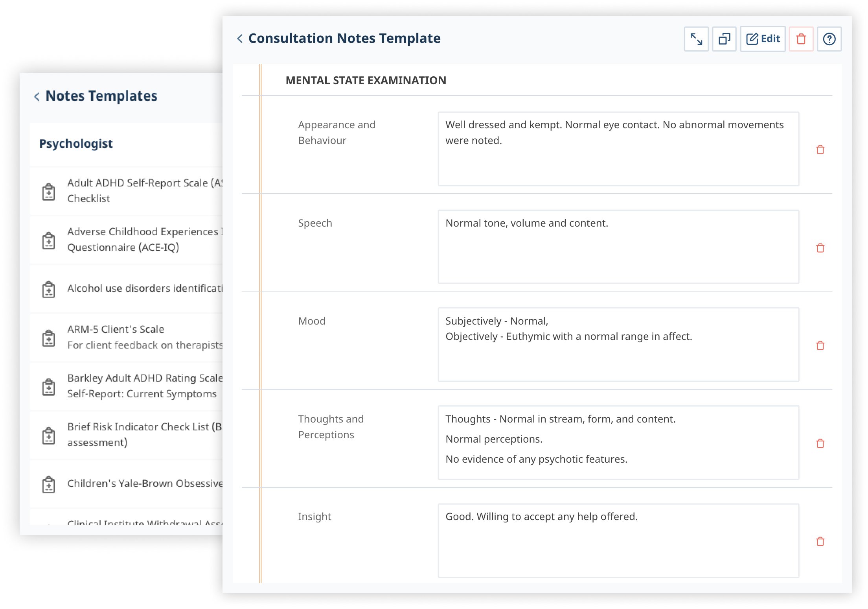Go back from Consultation Notes Template
This screenshot has width=868, height=609.
[240, 39]
